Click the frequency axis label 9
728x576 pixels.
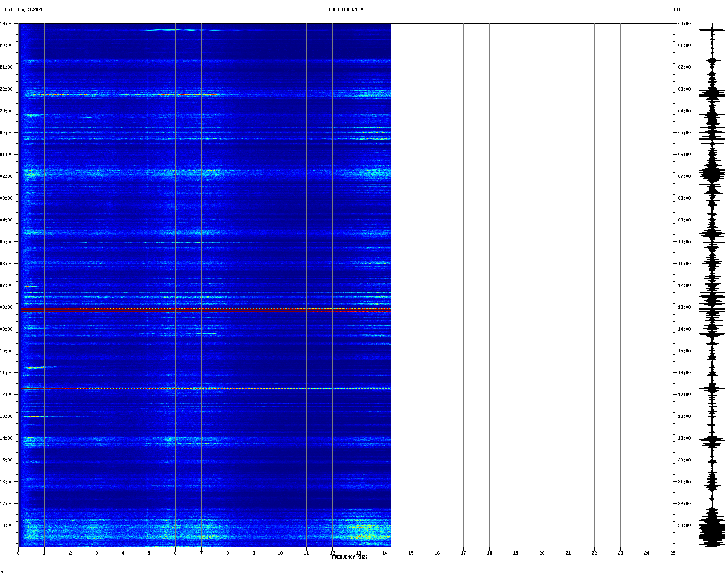coord(254,553)
